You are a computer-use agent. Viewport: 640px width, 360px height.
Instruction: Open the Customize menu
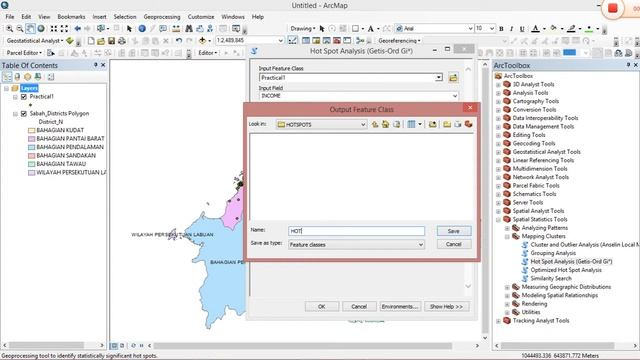(201, 17)
